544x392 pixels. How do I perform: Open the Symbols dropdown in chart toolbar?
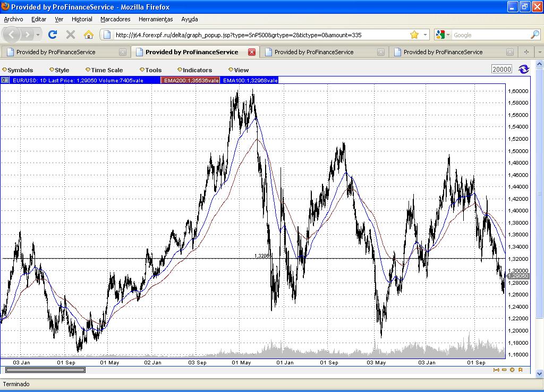[18, 70]
